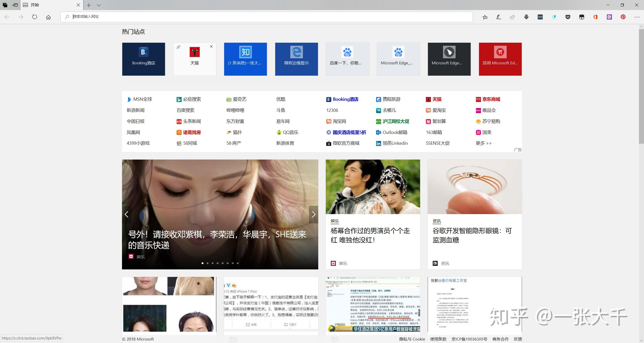The image size is (644, 343).
Task: Click the LastPass extension icon
Action: pyautogui.click(x=540, y=17)
